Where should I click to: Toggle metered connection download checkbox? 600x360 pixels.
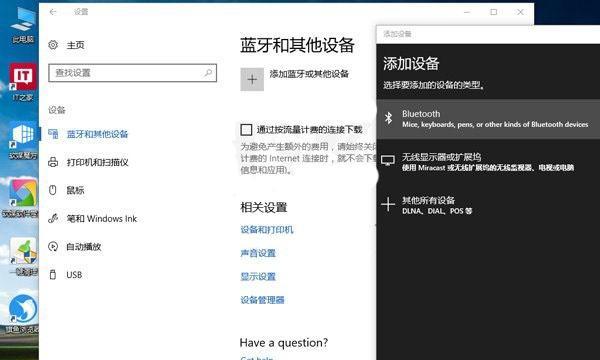246,130
